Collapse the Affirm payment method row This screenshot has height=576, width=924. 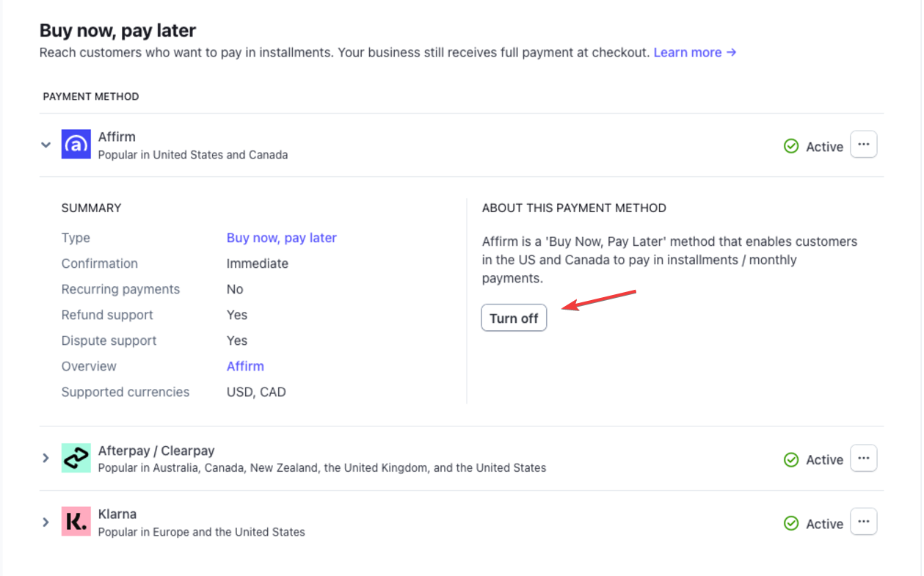46,145
